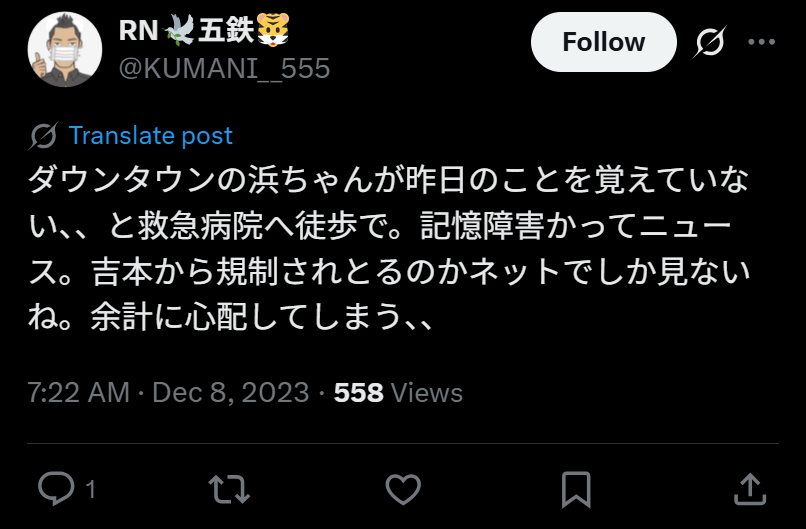Open the masked man profile avatar
Image resolution: width=806 pixels, height=529 pixels.
65,49
